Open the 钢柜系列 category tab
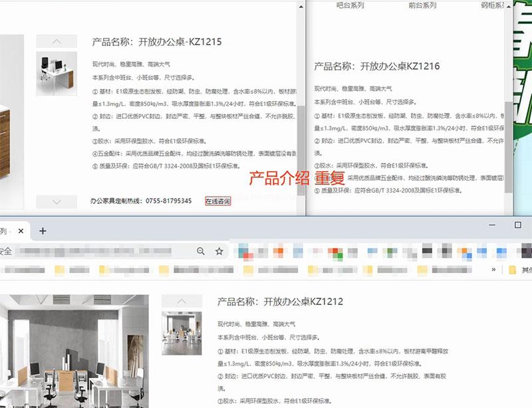 point(493,5)
